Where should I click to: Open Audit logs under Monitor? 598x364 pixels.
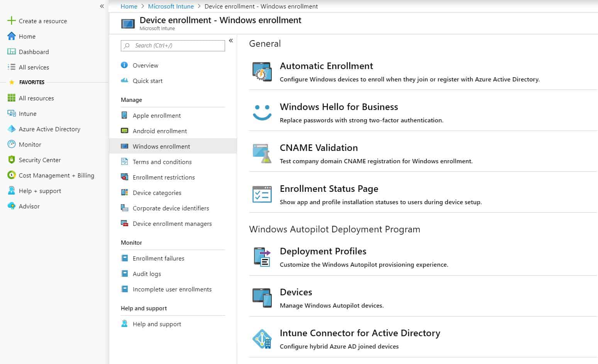click(x=147, y=274)
